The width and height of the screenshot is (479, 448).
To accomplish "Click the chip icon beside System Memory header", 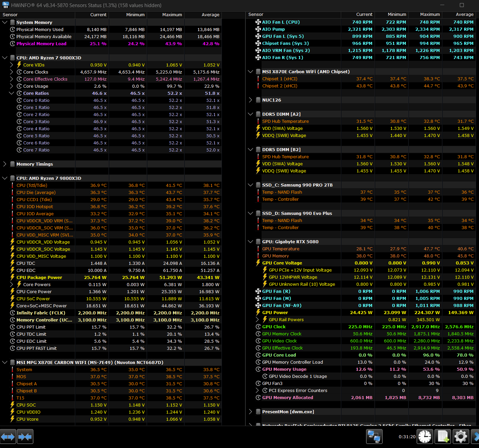I will click(x=12, y=23).
